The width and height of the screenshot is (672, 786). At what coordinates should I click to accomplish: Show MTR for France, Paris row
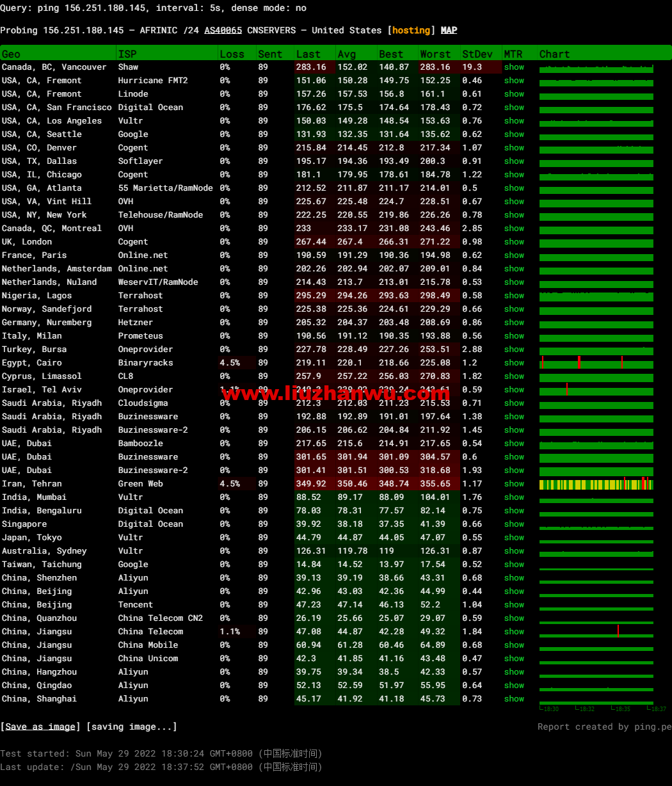pos(514,255)
